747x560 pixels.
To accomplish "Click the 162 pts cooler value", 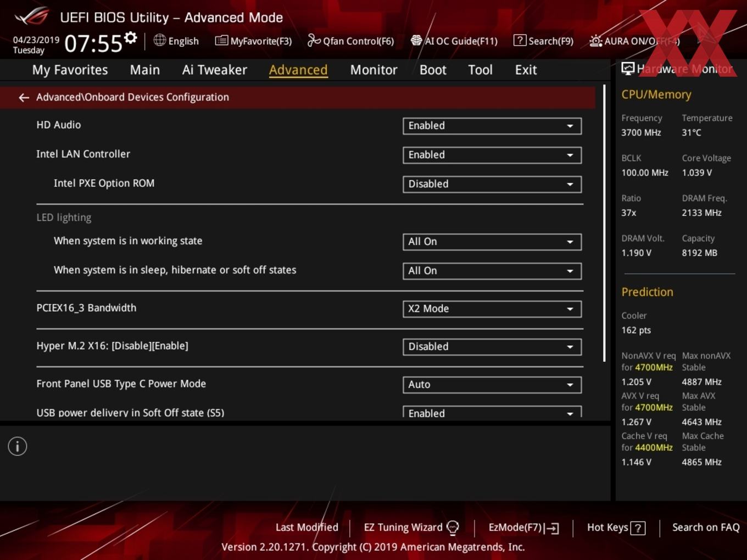I will [636, 330].
